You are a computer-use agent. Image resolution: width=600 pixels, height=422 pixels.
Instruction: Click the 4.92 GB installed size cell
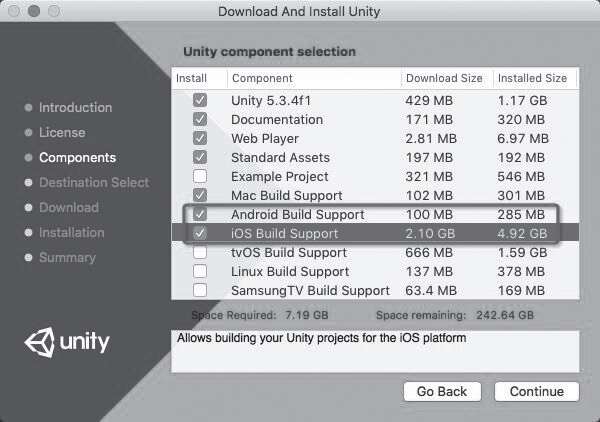pyautogui.click(x=522, y=233)
